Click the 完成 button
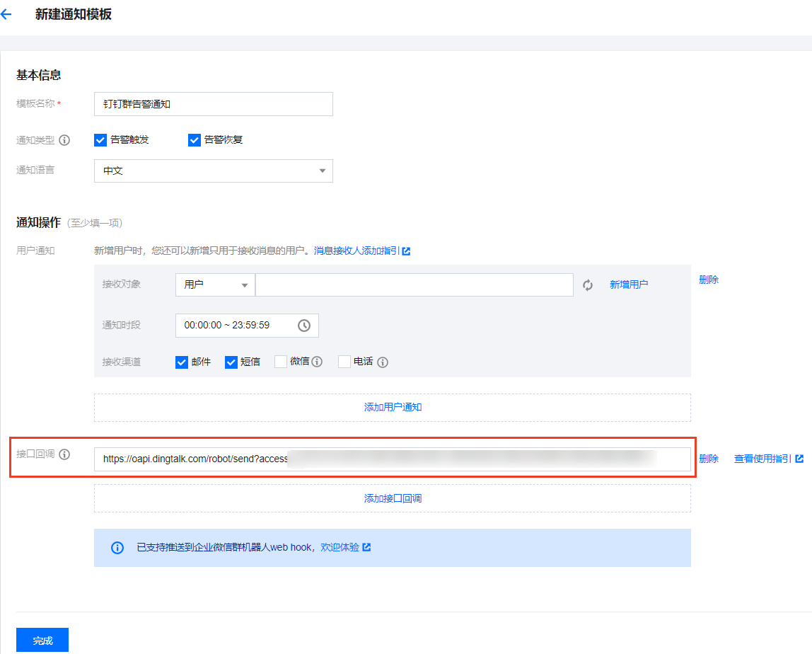The height and width of the screenshot is (654, 812). pos(42,640)
